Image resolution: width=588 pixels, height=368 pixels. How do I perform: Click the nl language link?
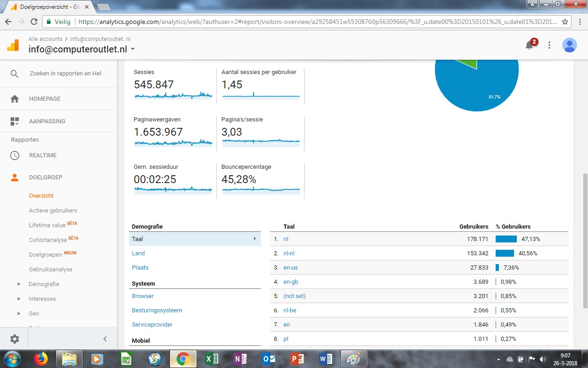(x=286, y=239)
